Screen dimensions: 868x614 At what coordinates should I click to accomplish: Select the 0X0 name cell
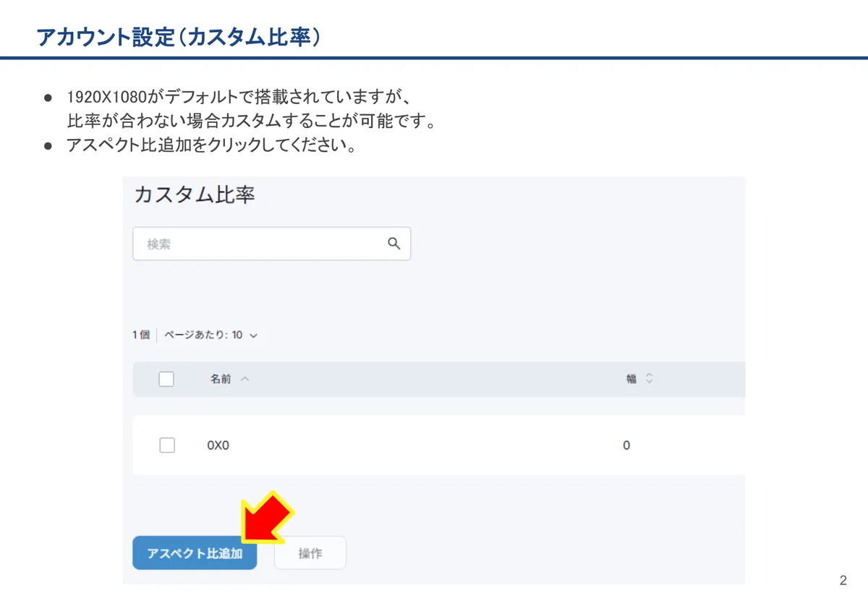pyautogui.click(x=218, y=445)
